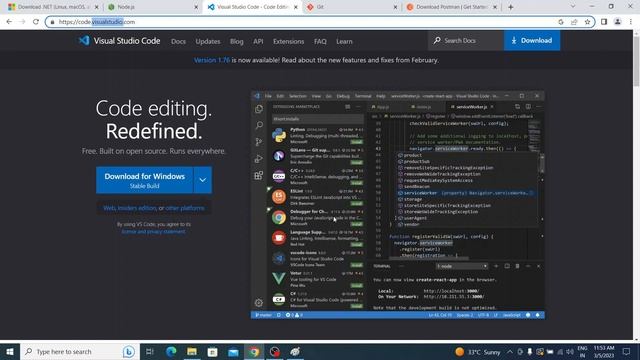Screen dimensions: 640x360
Task: Bookmark this page with star icon
Action: click(587, 22)
